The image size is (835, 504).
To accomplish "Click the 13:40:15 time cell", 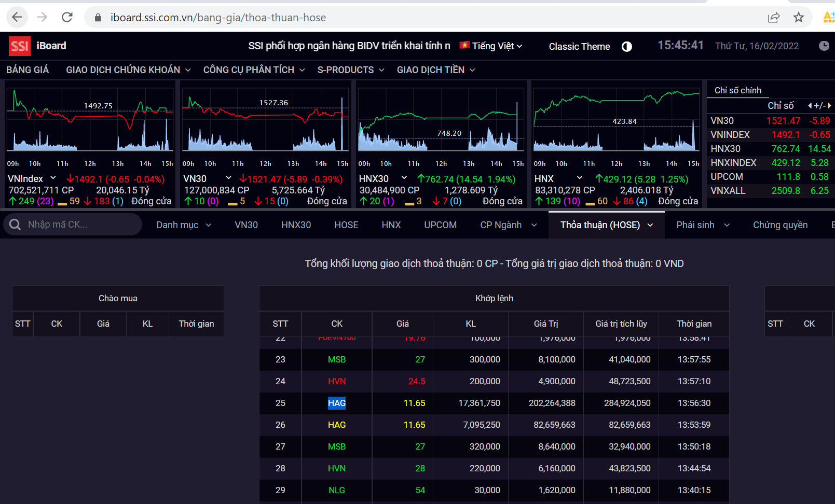I will tap(694, 490).
